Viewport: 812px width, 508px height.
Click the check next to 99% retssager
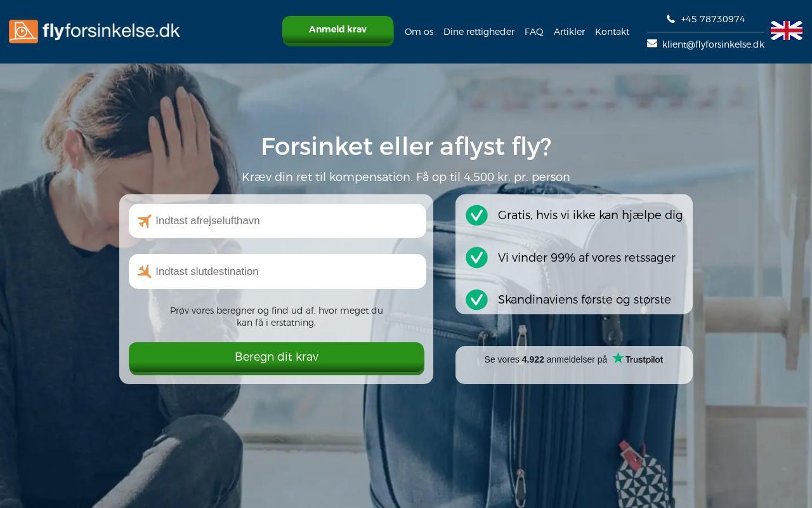click(x=476, y=257)
